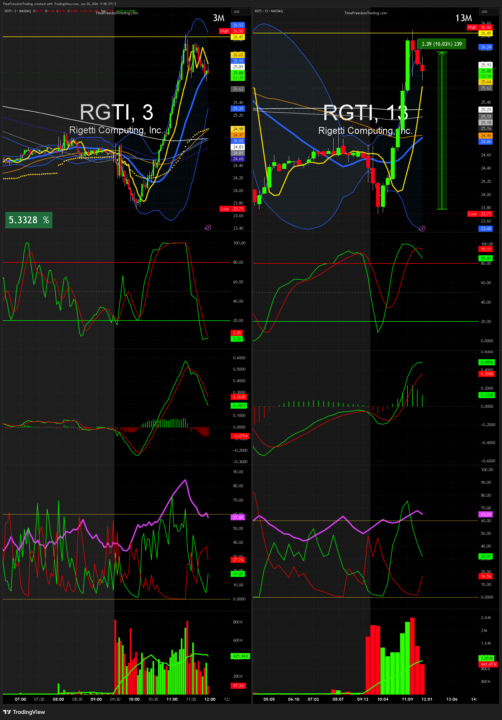
Task: Click the '11:09' time axis label on the 13M chart
Action: click(x=407, y=699)
